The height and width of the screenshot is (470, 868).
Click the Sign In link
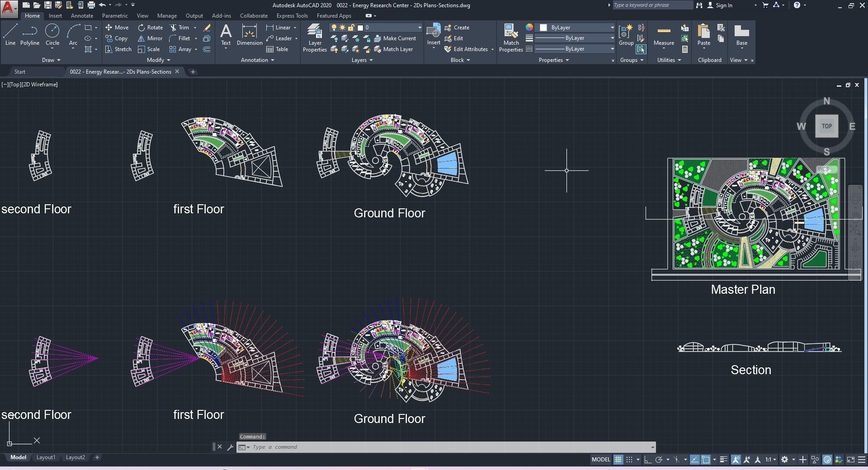click(x=724, y=5)
